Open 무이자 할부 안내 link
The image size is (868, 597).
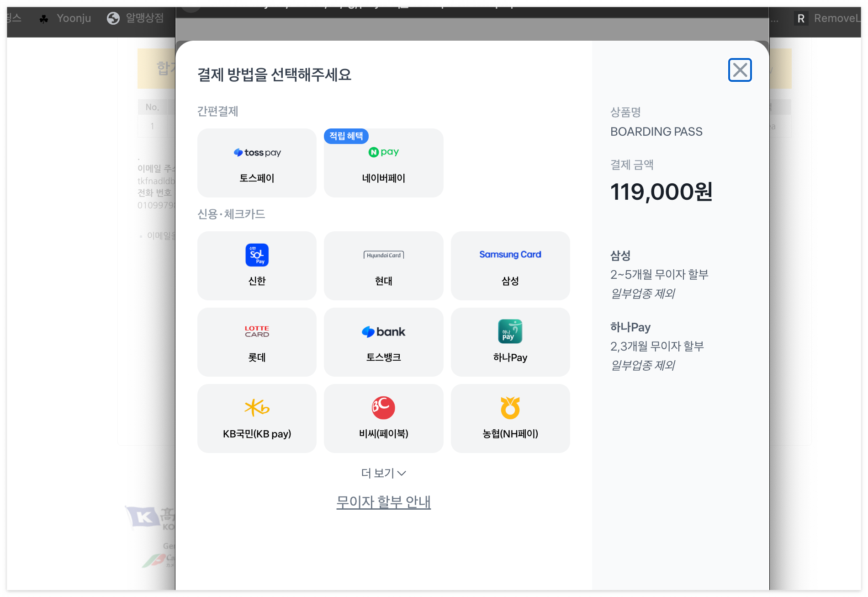coord(383,502)
